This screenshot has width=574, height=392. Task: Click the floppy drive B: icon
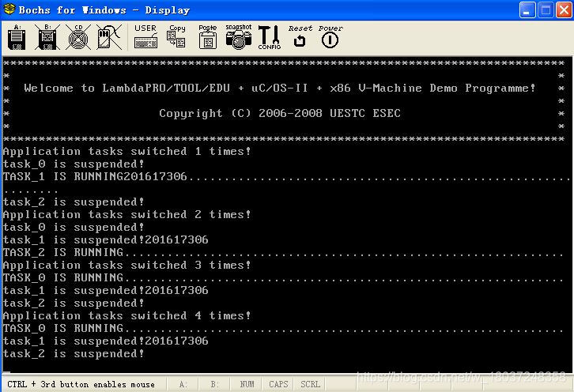pyautogui.click(x=47, y=37)
